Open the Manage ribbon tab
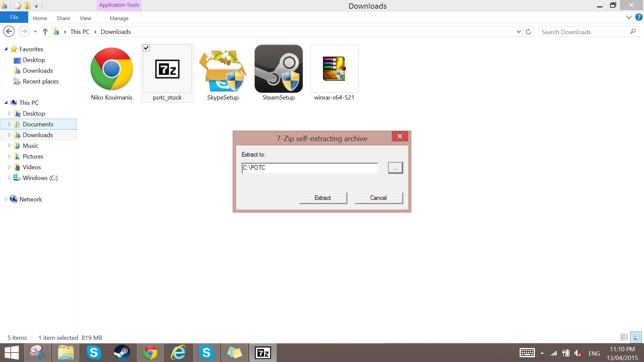 coord(119,18)
